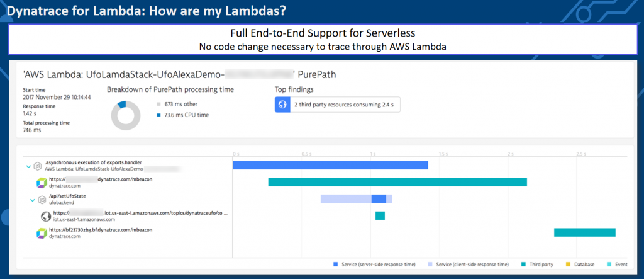Image resolution: width=644 pixels, height=279 pixels.
Task: Click the yellow Database legend swatch
Action: pos(569,265)
